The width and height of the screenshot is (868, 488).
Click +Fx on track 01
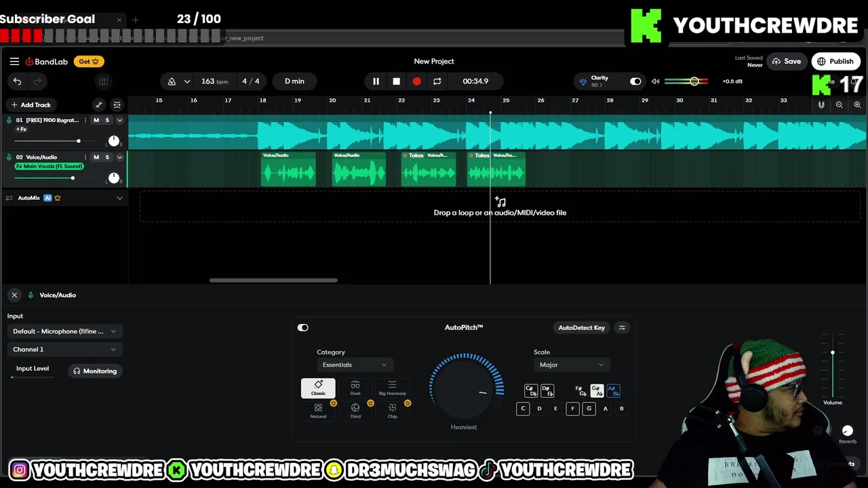21,129
